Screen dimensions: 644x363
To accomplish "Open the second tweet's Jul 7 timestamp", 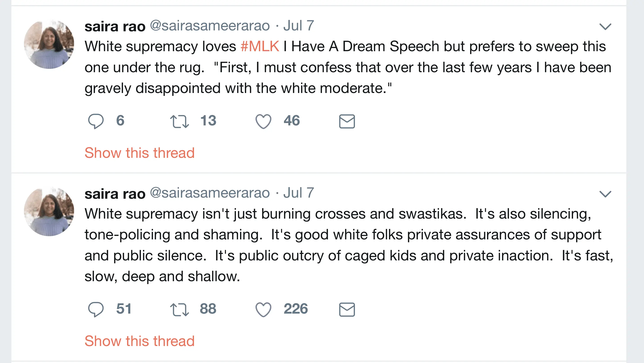I will click(299, 193).
